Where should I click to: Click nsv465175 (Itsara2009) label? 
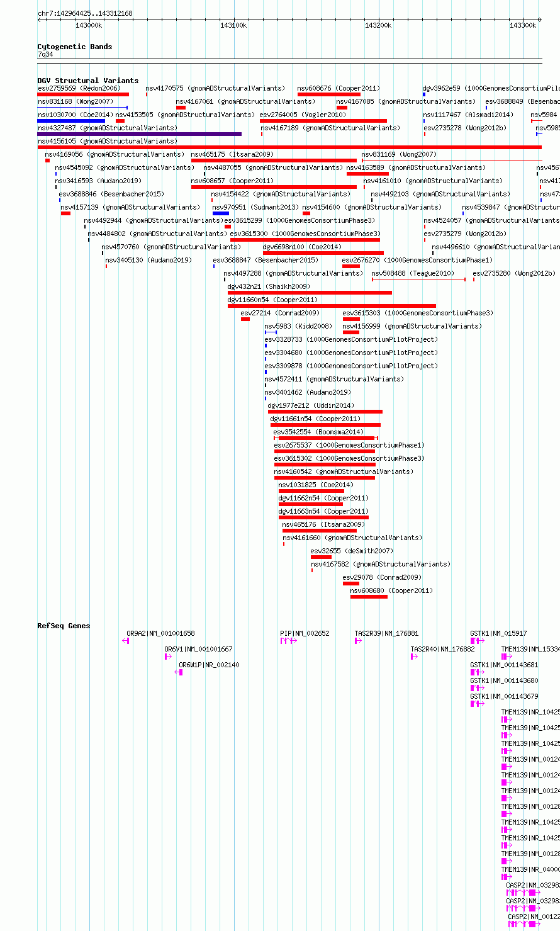point(232,155)
